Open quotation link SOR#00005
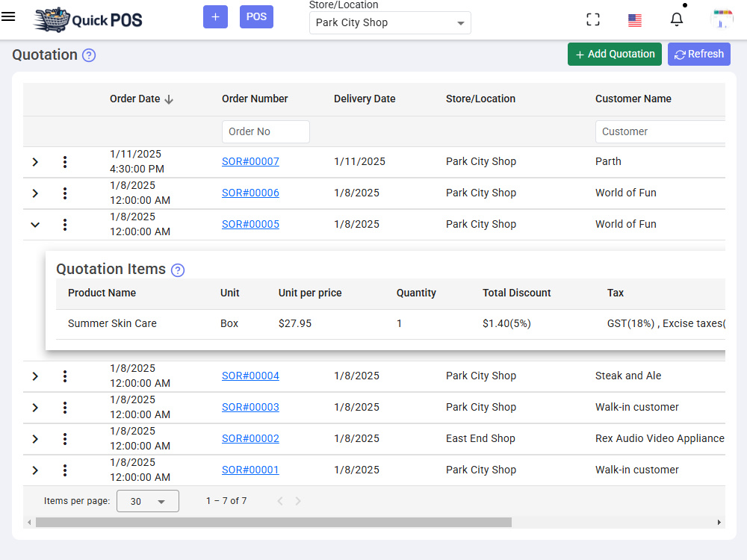Screen dimensions: 747x560 (250, 224)
